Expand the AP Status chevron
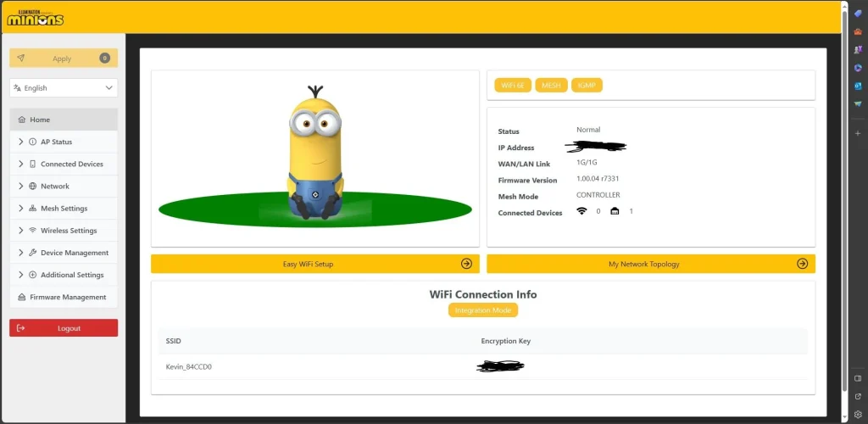Screen dimensions: 868x424 (20, 142)
